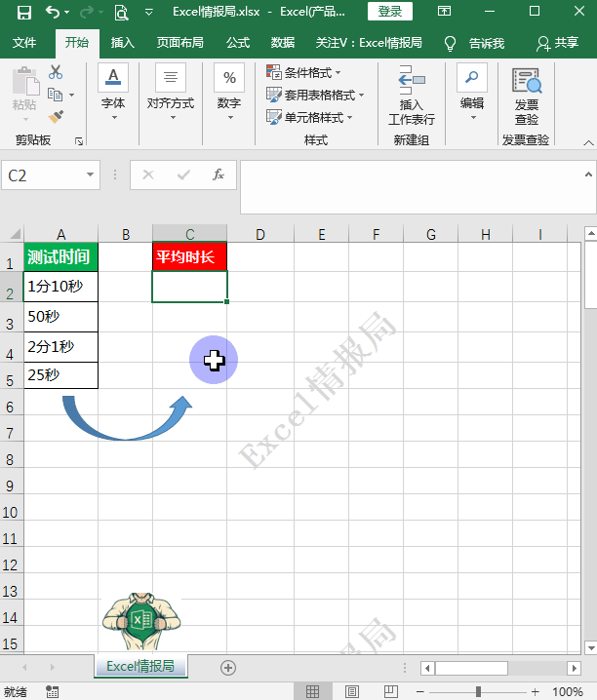
Task: Add a new sheet with plus icon
Action: click(228, 668)
